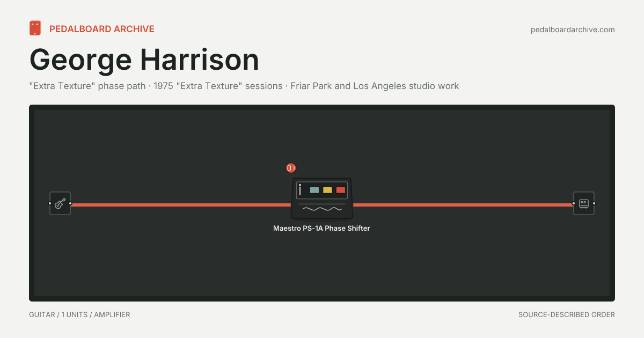Click the Maestro PS-1A pedal graphic
The width and height of the screenshot is (644, 338).
pos(321,199)
